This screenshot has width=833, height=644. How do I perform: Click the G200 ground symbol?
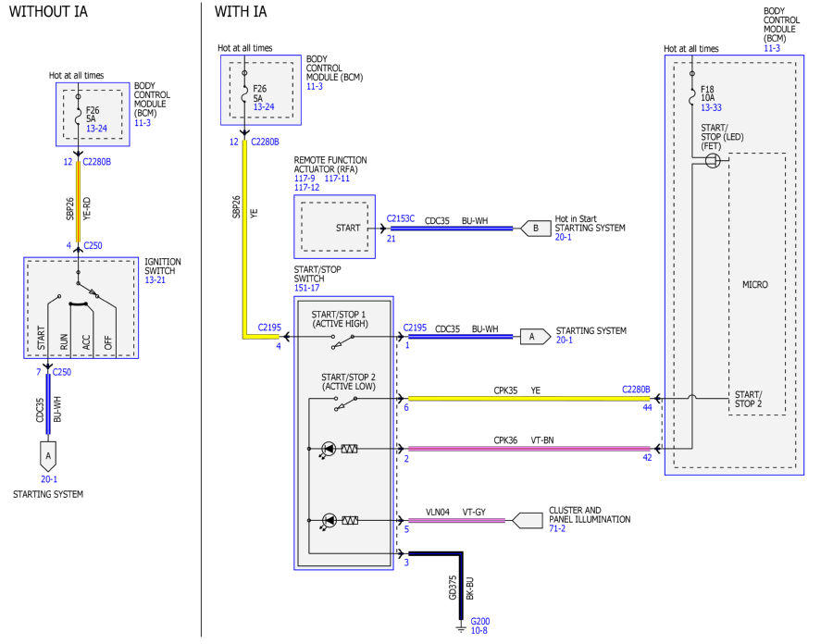point(461,628)
